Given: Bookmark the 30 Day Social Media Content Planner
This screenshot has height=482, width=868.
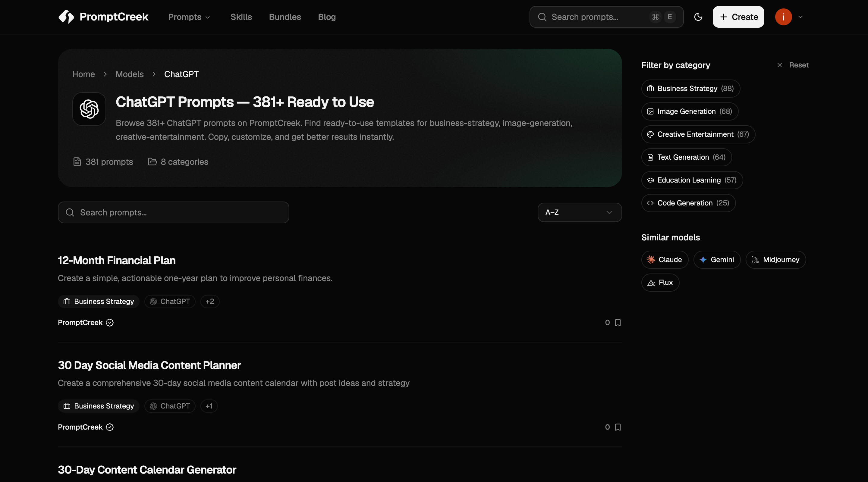Looking at the screenshot, I should pyautogui.click(x=618, y=427).
